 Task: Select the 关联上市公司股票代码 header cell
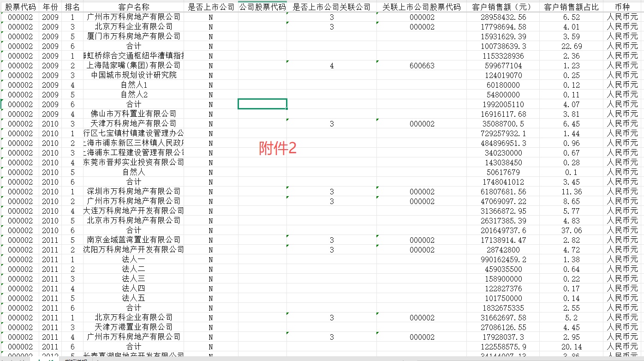click(422, 7)
